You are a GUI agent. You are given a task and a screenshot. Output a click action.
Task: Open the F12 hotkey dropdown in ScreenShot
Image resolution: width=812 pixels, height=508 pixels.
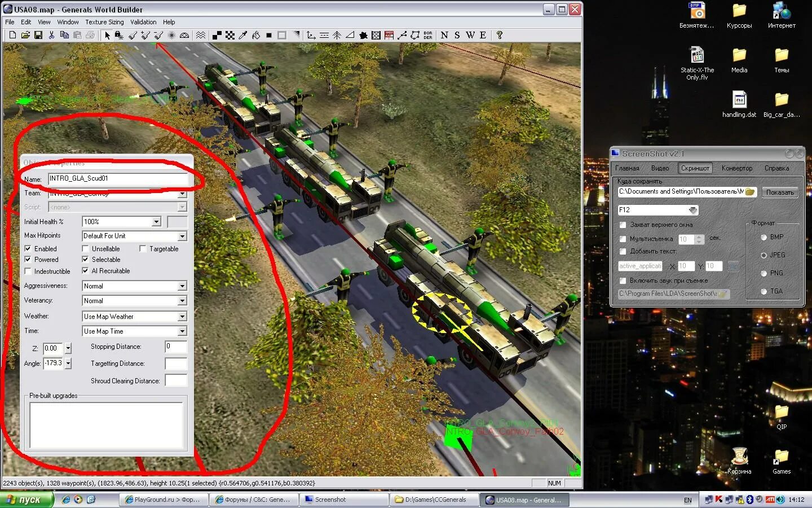tap(693, 210)
